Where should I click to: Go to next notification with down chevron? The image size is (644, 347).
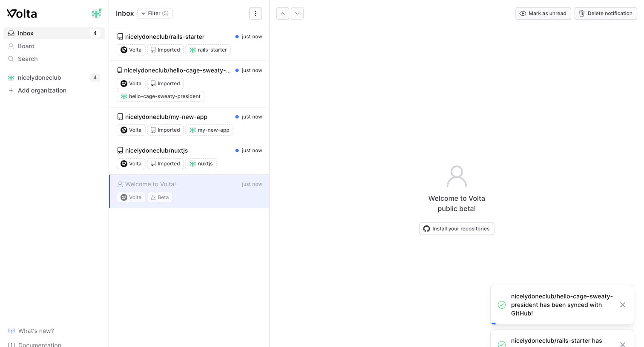[x=297, y=13]
